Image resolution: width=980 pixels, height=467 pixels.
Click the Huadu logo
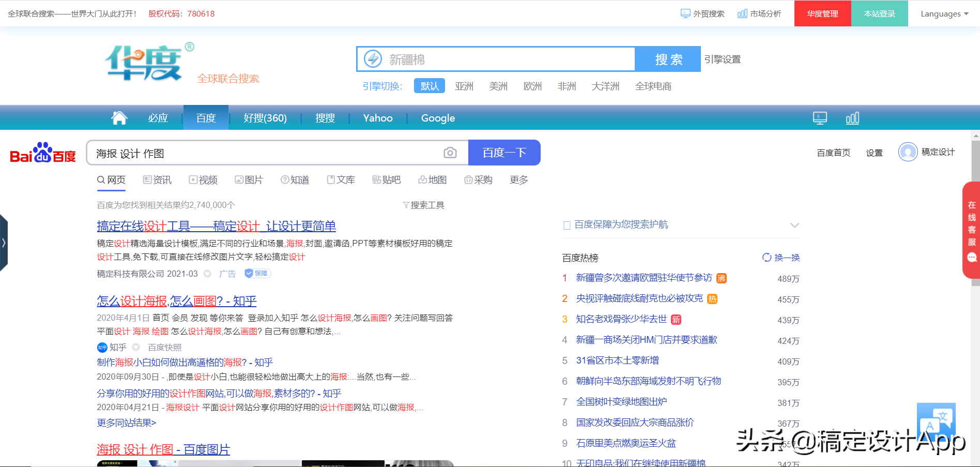(x=149, y=63)
